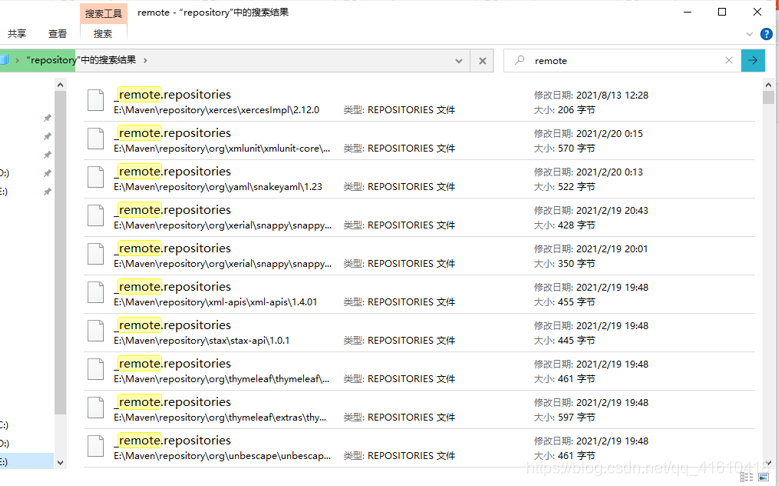Select the file icon of the stax-api 1.0.1 entry
Viewport: 779px width, 486px height.
tap(95, 330)
